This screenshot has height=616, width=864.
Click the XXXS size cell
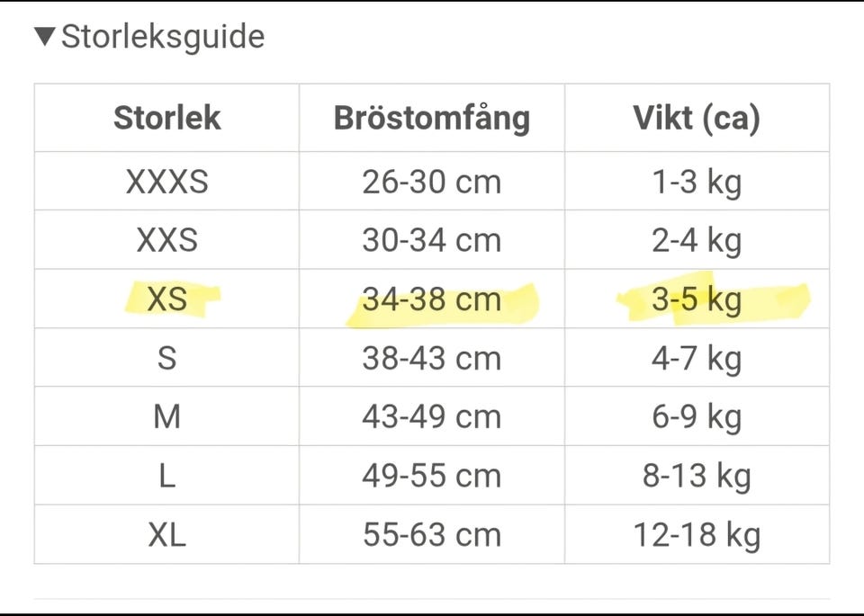click(166, 182)
